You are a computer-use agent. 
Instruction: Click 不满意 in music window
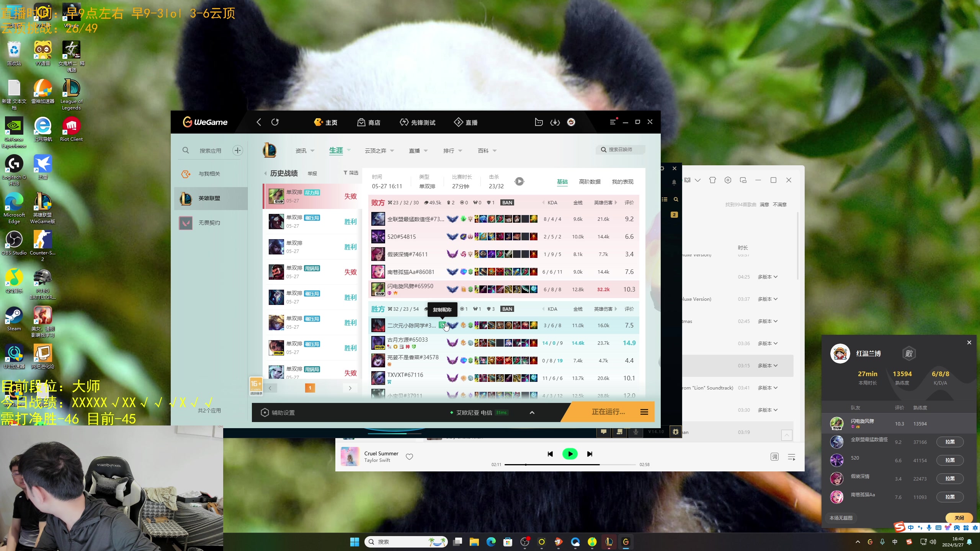(x=779, y=205)
